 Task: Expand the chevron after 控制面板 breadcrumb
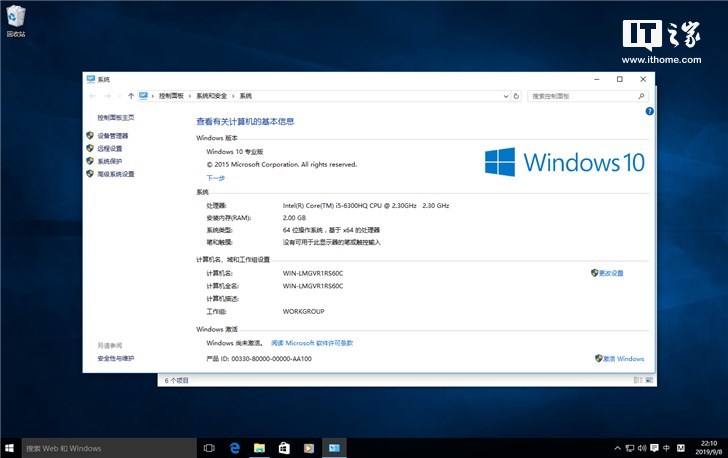pyautogui.click(x=190, y=96)
